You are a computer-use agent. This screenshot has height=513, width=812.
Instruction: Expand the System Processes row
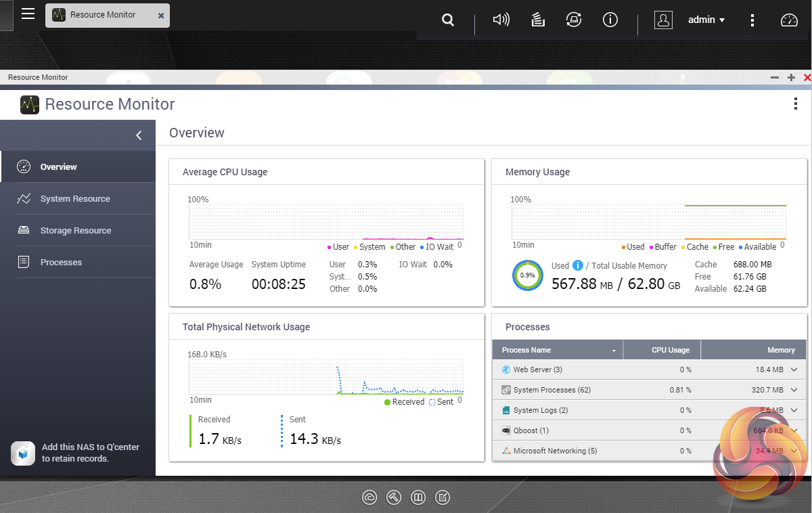point(794,390)
